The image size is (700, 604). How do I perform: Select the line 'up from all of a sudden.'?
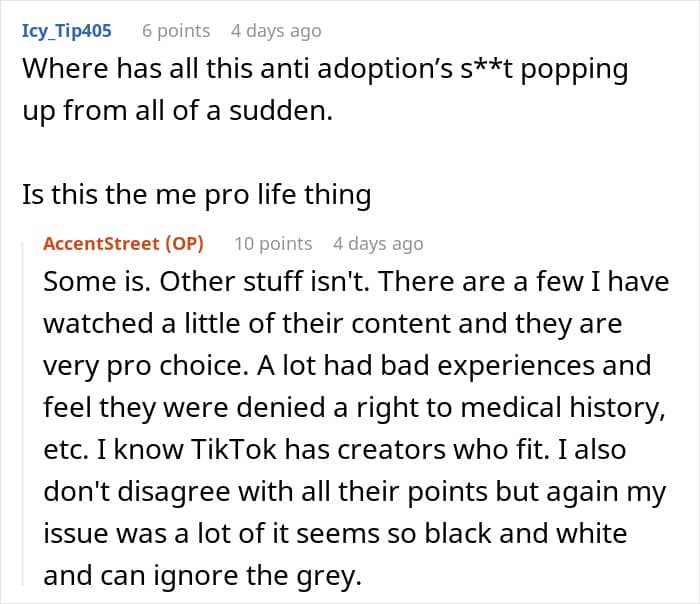[175, 110]
